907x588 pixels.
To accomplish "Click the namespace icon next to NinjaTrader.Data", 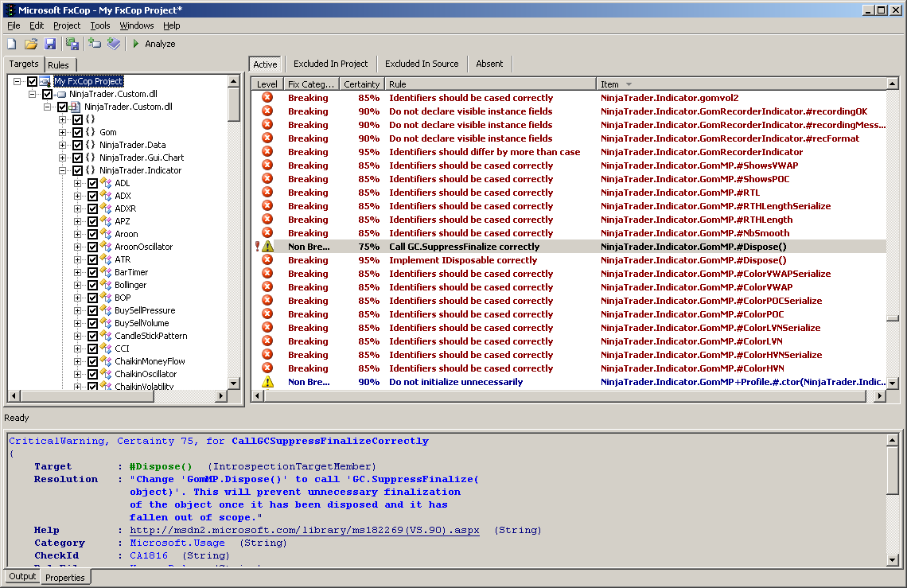I will pos(90,145).
